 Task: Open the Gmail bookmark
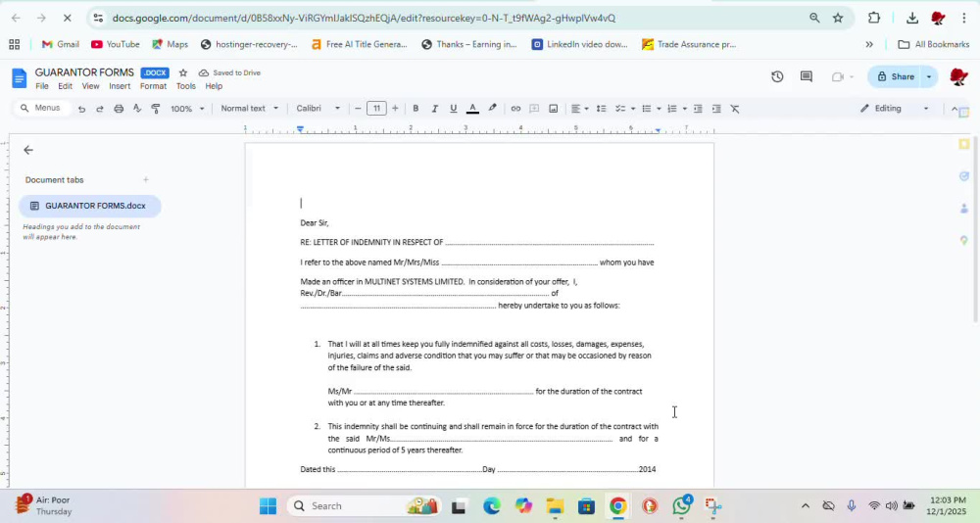pyautogui.click(x=60, y=44)
